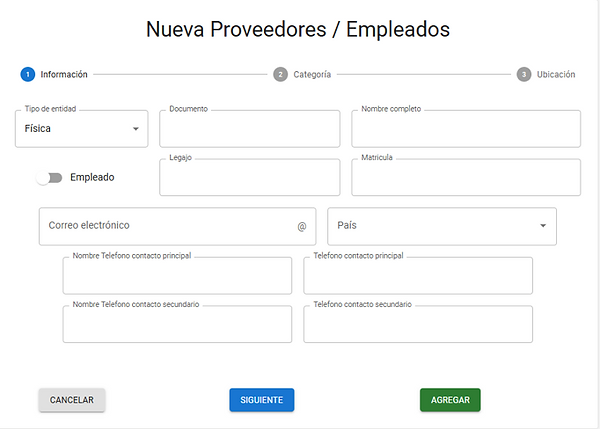Open the Tipo de entidad dropdown
Viewport: 600px width, 429px height.
(82, 129)
